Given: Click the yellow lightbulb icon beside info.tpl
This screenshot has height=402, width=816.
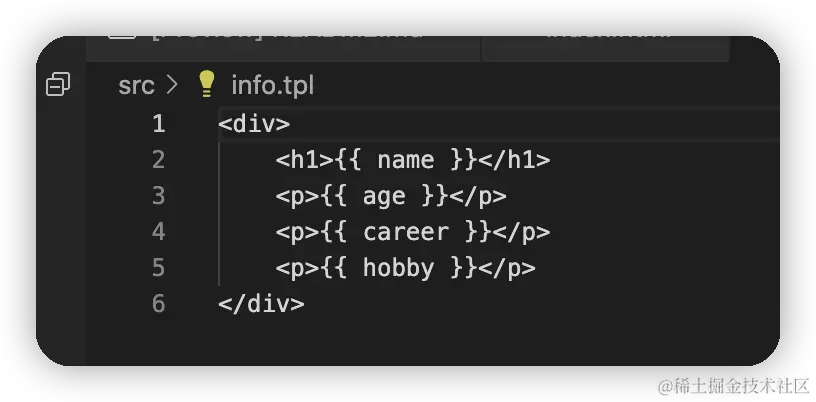Looking at the screenshot, I should (207, 83).
